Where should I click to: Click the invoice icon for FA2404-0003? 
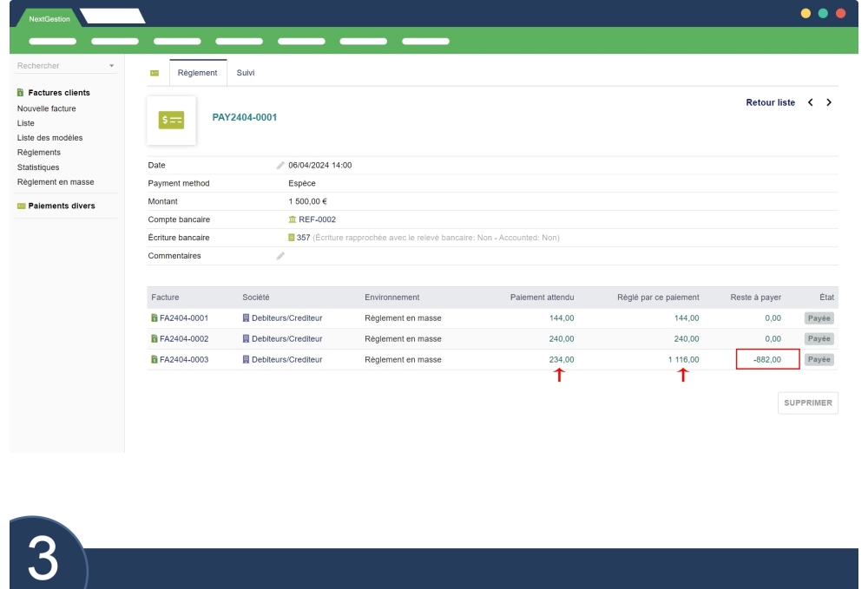click(155, 359)
